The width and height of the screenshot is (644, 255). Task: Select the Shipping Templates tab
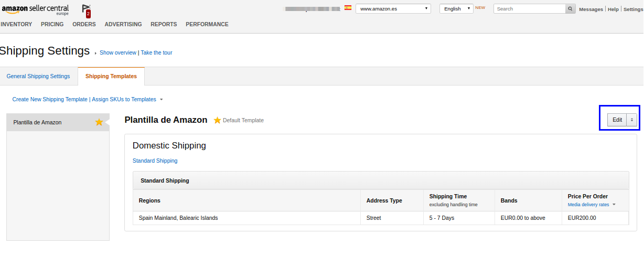111,76
